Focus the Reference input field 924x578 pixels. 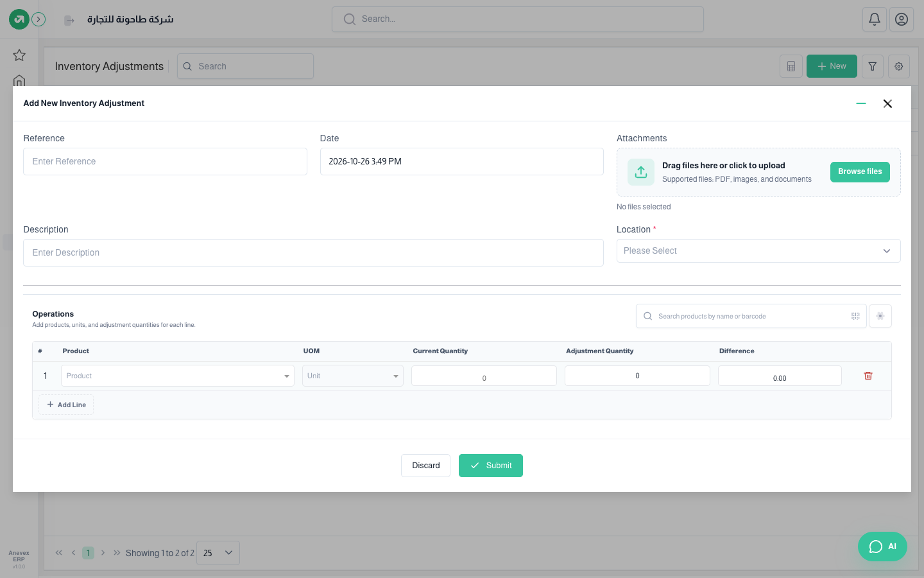click(166, 162)
